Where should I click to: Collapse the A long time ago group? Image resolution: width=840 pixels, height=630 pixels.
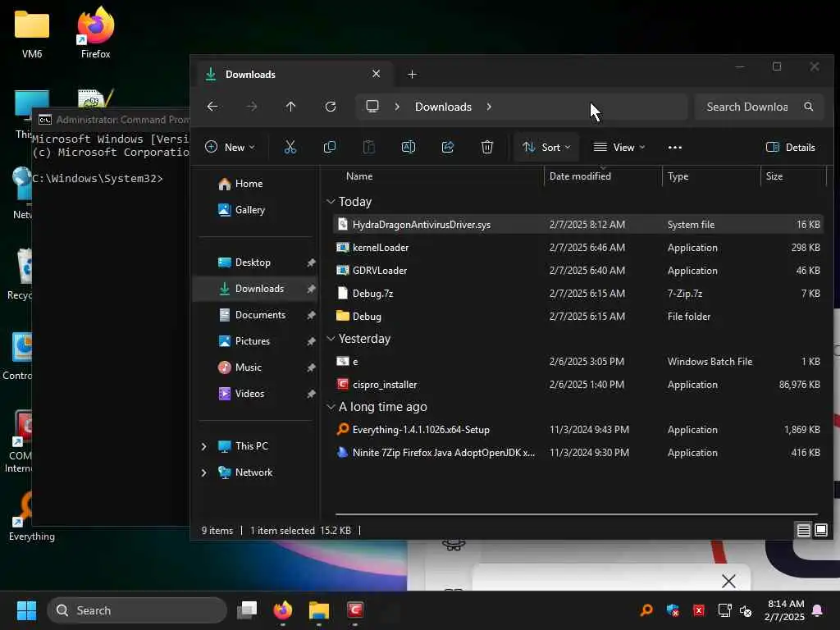331,407
